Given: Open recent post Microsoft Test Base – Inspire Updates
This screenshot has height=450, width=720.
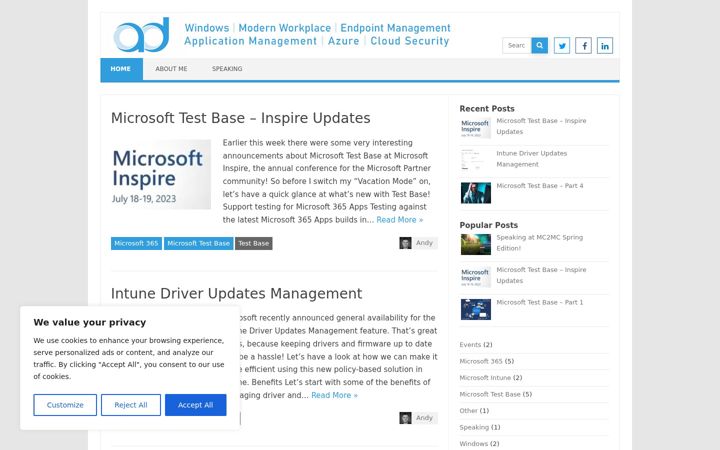Looking at the screenshot, I should pos(541,126).
